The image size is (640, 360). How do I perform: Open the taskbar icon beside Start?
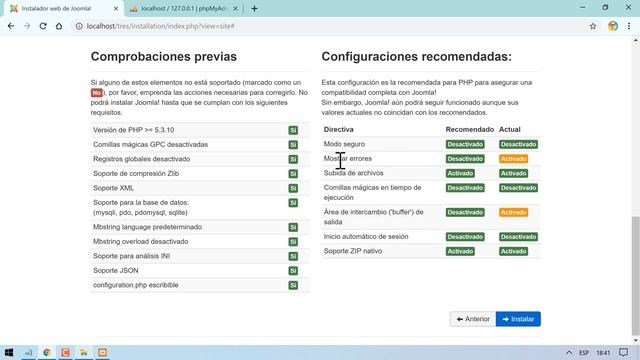point(28,353)
